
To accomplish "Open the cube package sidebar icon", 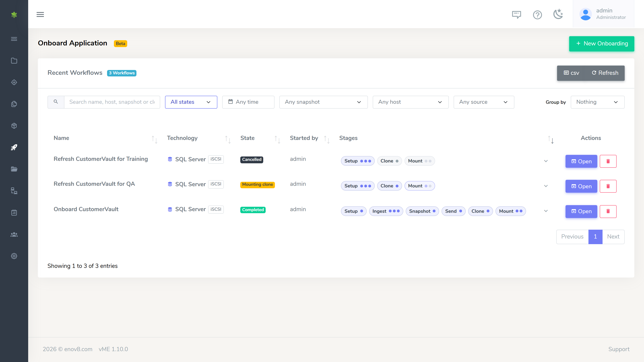I will pyautogui.click(x=14, y=126).
